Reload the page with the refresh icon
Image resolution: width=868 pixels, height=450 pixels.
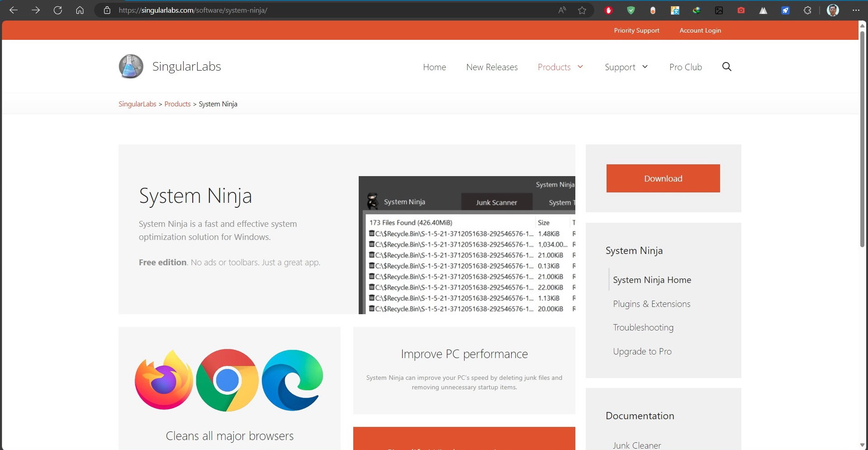[58, 10]
